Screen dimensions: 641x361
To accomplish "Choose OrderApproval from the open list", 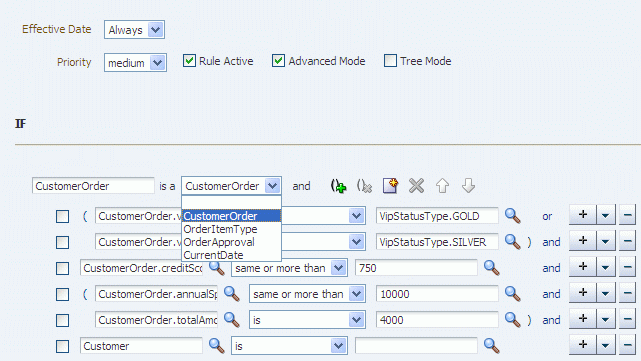I will click(x=231, y=242).
